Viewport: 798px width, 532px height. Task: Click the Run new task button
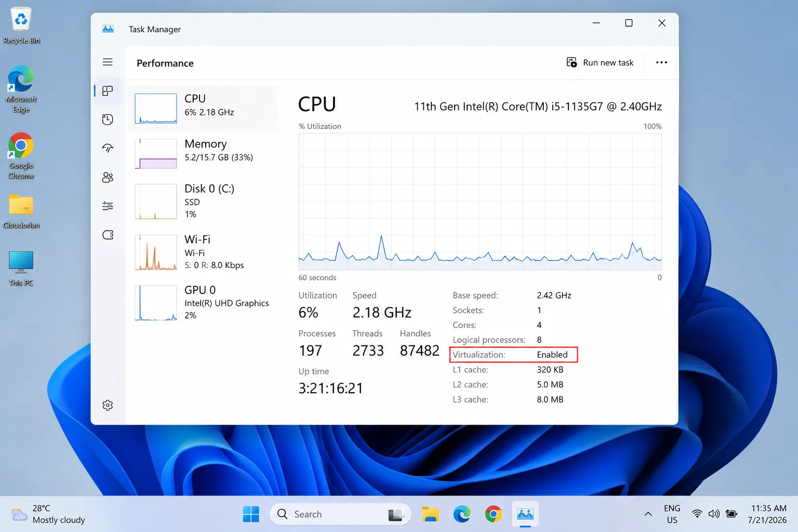point(600,62)
